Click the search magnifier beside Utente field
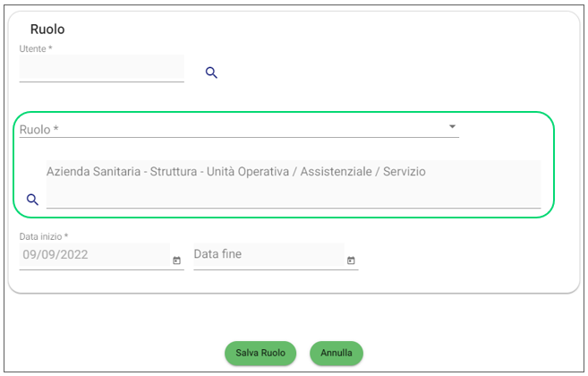Screen dimensions: 588x376 211,73
